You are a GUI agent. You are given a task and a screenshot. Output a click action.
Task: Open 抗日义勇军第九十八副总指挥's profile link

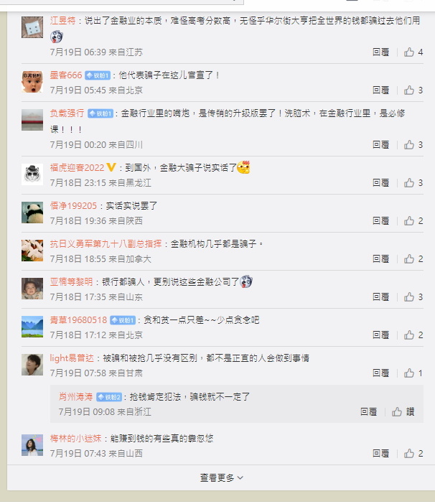click(106, 244)
